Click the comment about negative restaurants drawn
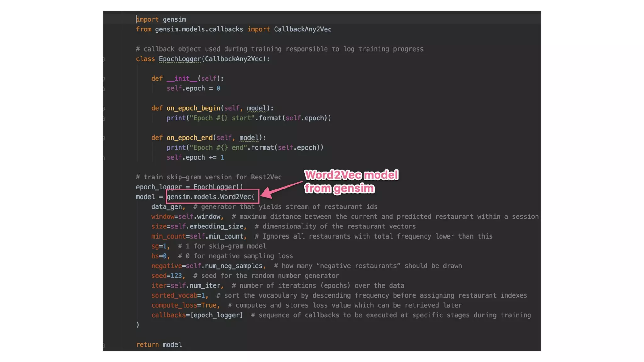 click(368, 266)
